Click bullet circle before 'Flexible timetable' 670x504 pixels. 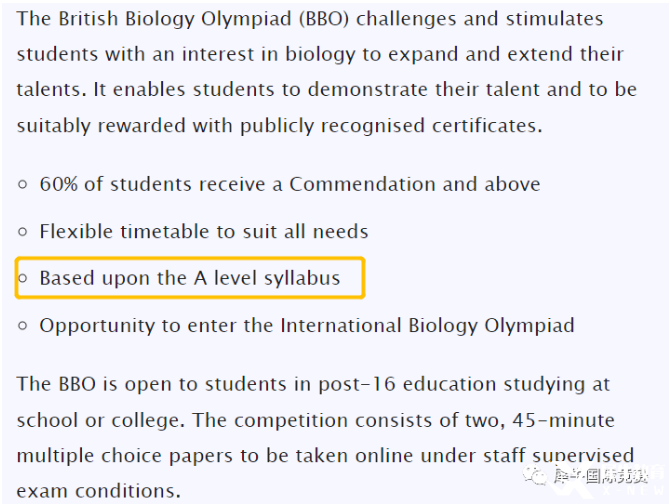tap(23, 232)
